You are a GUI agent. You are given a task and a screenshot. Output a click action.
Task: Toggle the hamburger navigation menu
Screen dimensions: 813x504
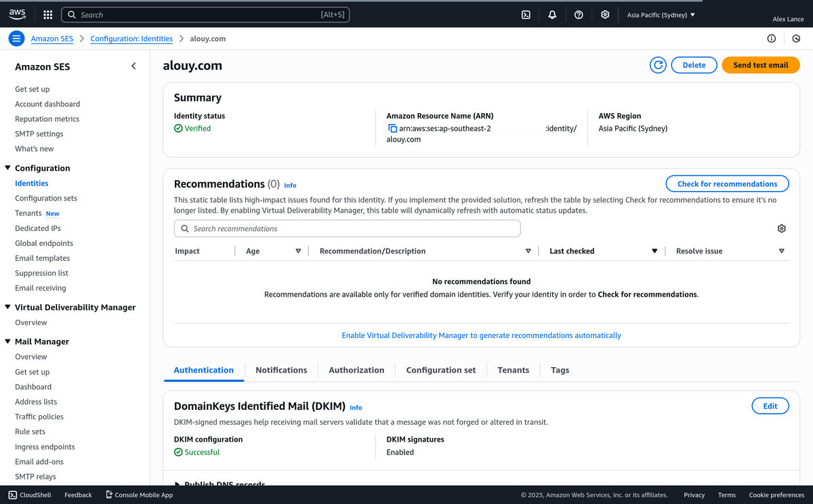pyautogui.click(x=17, y=39)
